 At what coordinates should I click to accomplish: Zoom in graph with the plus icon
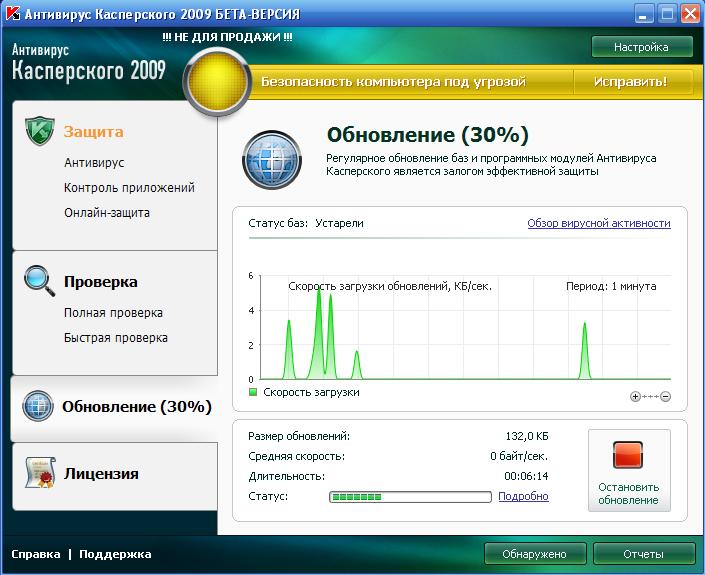point(635,397)
